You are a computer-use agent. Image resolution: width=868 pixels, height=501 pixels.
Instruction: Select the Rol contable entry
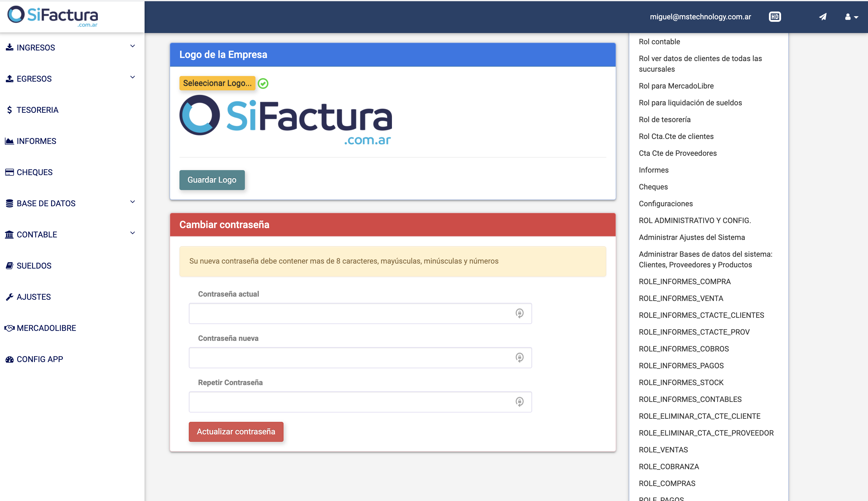coord(659,42)
